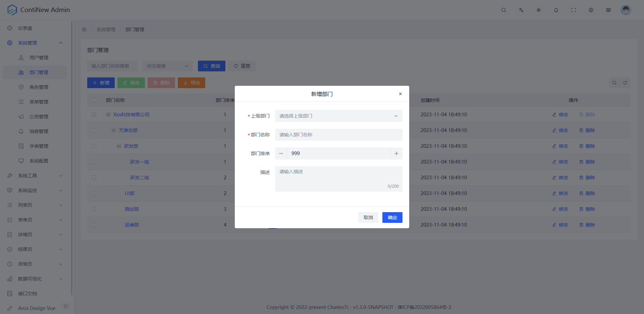Enter fullscreen using the header icon
This screenshot has height=314, width=644.
click(x=573, y=10)
